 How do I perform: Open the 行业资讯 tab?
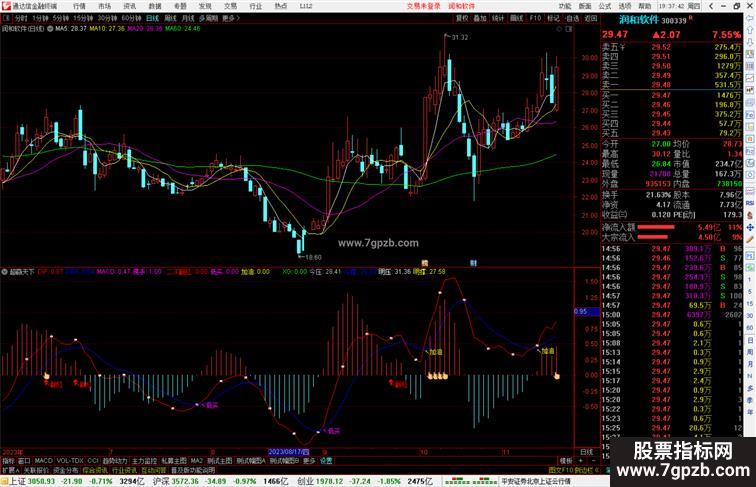click(x=124, y=470)
